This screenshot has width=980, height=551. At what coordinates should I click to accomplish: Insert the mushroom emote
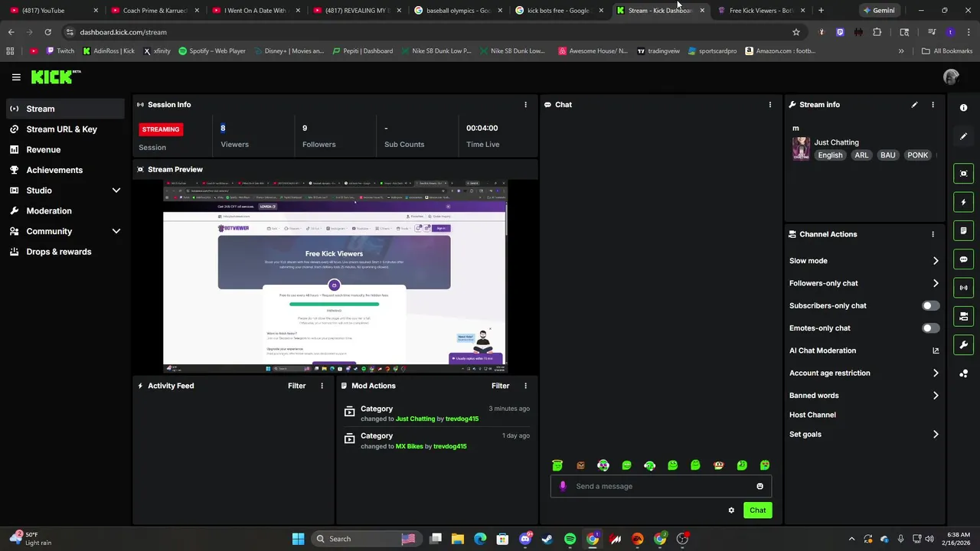(x=718, y=465)
